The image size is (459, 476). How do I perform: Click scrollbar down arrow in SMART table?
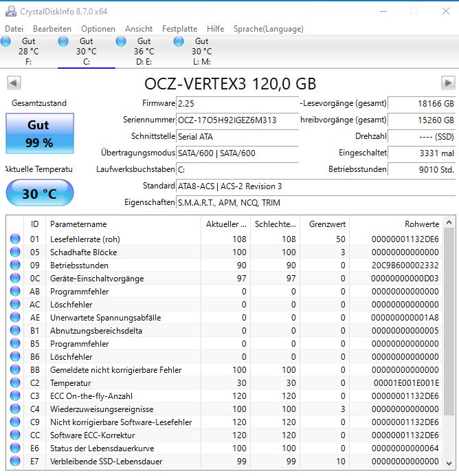point(449,463)
